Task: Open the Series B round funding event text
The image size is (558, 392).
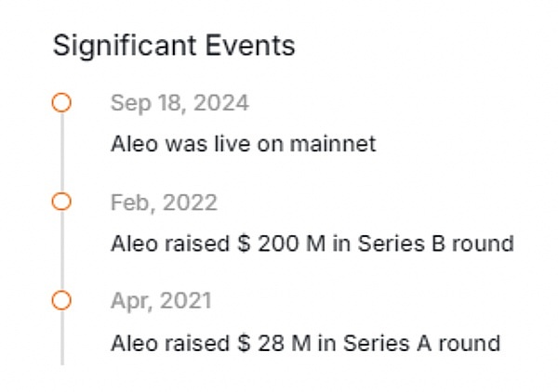Action: (312, 243)
